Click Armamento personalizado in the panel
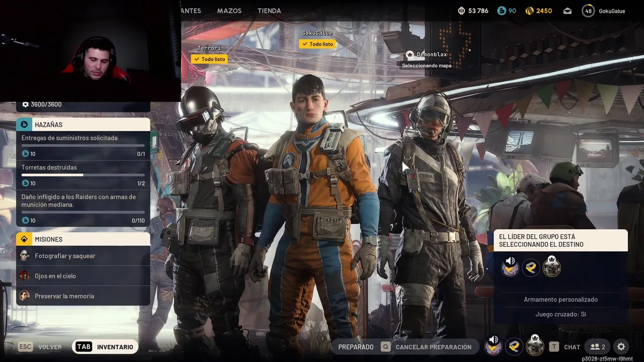The width and height of the screenshot is (644, 362). tap(560, 300)
